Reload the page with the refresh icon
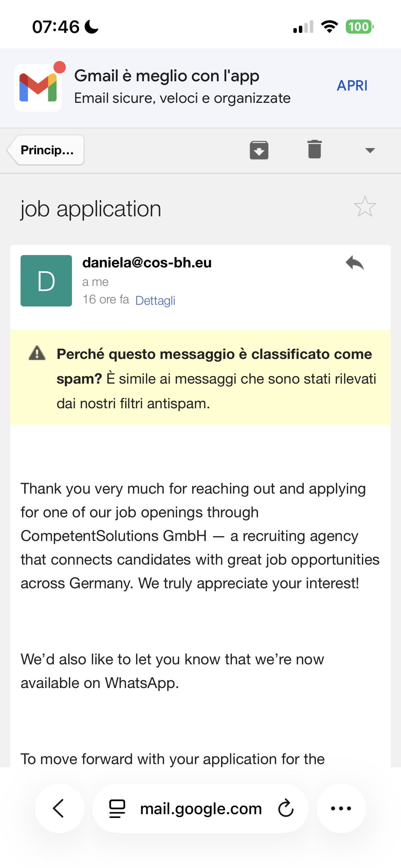 pos(286,808)
